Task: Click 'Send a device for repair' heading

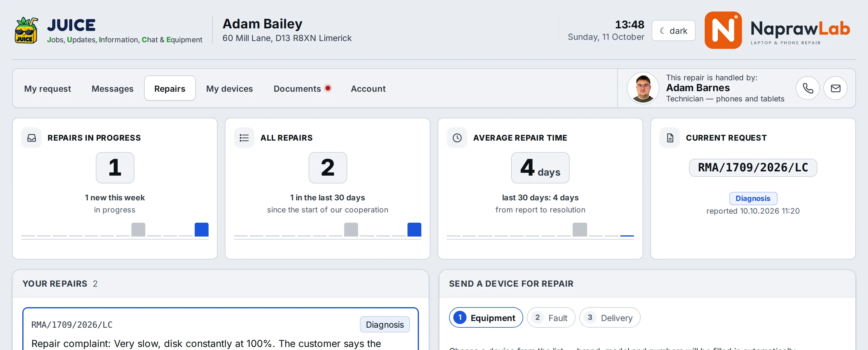Action: point(511,284)
